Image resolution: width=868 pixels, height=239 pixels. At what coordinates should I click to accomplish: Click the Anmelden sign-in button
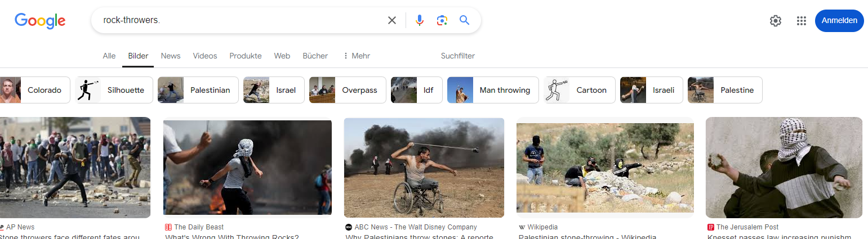pos(839,21)
